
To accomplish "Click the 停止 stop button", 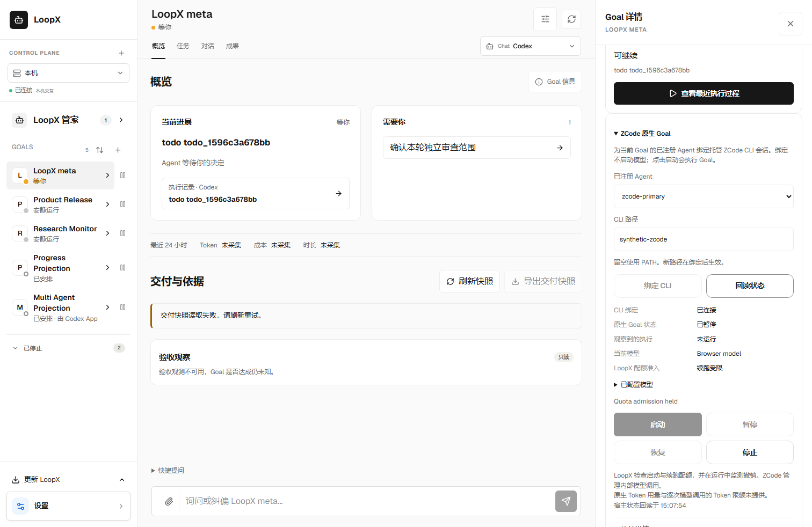I will (x=750, y=452).
